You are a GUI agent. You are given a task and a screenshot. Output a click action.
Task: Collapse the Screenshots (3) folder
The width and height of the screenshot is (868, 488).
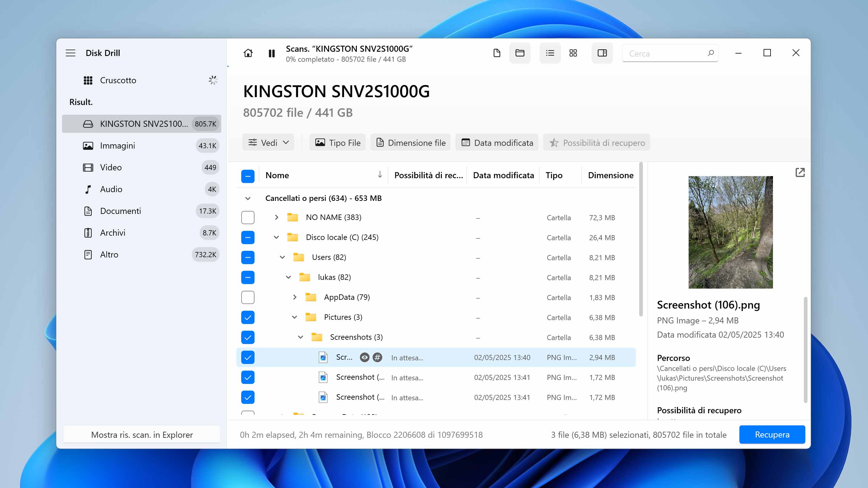[301, 337]
